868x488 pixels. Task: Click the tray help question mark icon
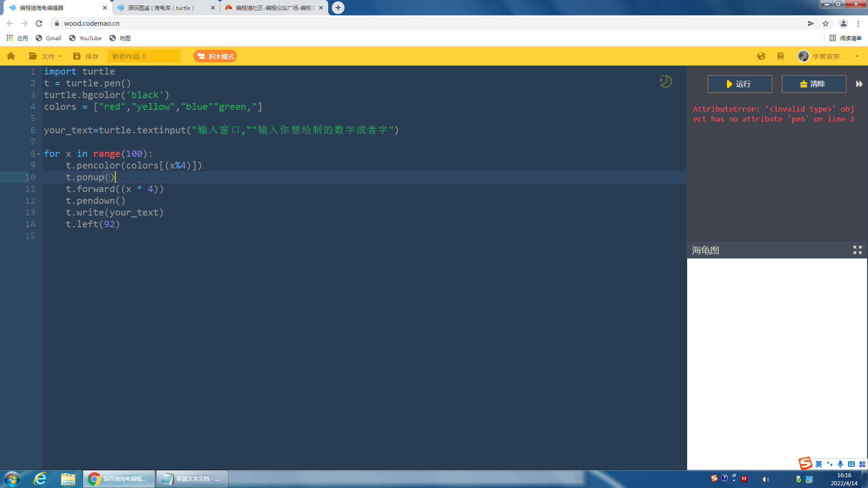[724, 478]
